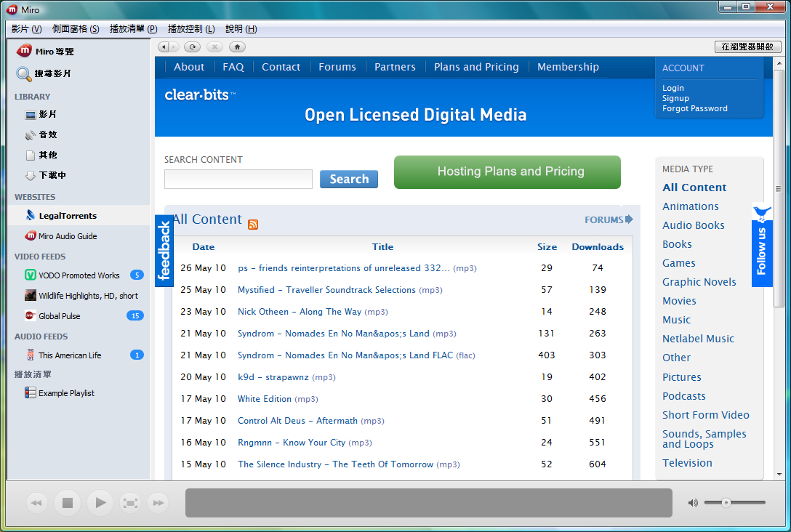This screenshot has height=532, width=791.
Task: Click the FORUMS arrow link
Action: [x=609, y=219]
